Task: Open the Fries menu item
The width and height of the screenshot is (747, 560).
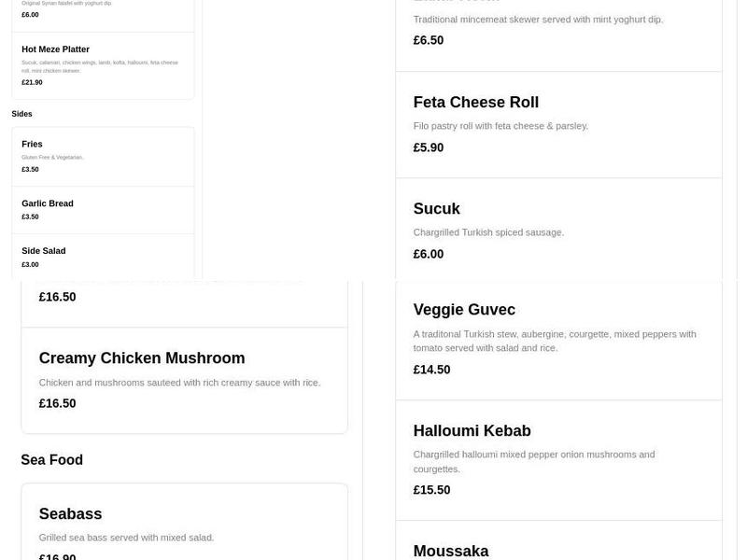Action: tap(103, 156)
